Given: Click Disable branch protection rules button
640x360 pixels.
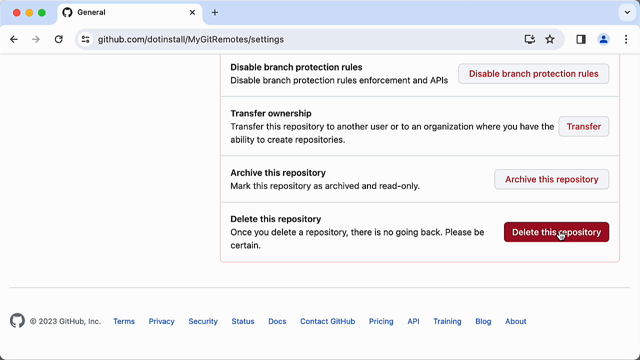Looking at the screenshot, I should 533,74.
